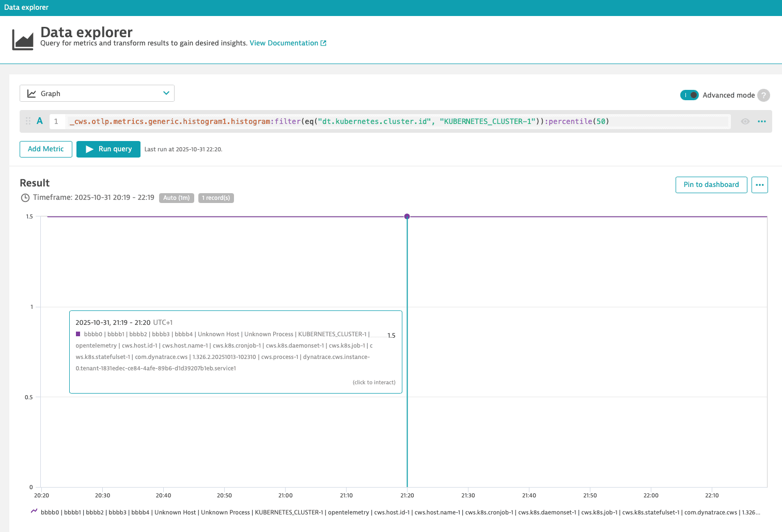Click the timeframe clock icon beside Result
The image size is (782, 532).
(25, 197)
